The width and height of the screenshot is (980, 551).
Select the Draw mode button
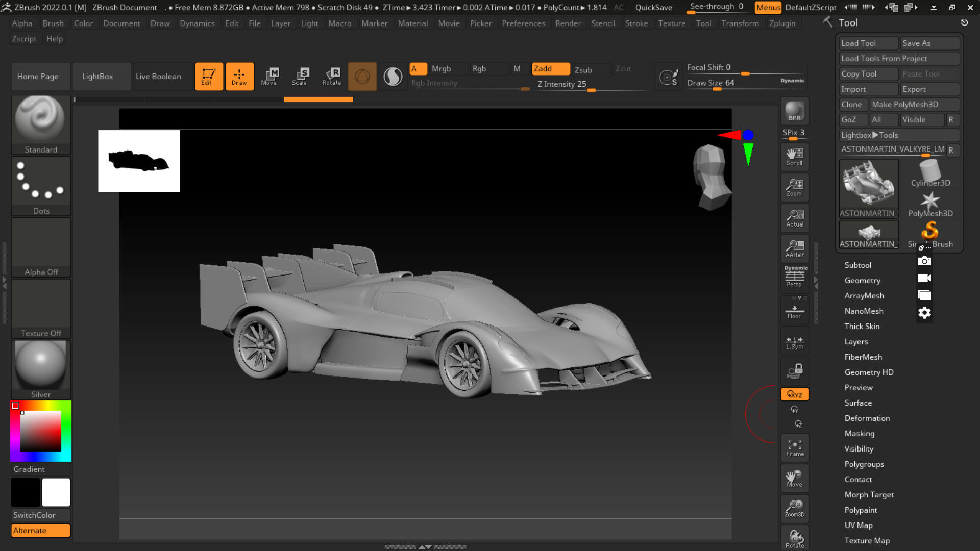pyautogui.click(x=239, y=77)
